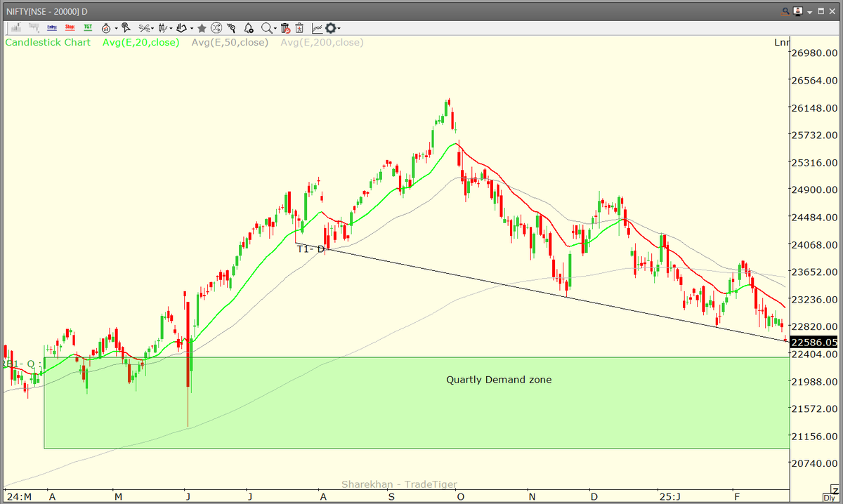Select the Quartly Demand zone text label
Image resolution: width=843 pixels, height=504 pixels.
[x=499, y=380]
